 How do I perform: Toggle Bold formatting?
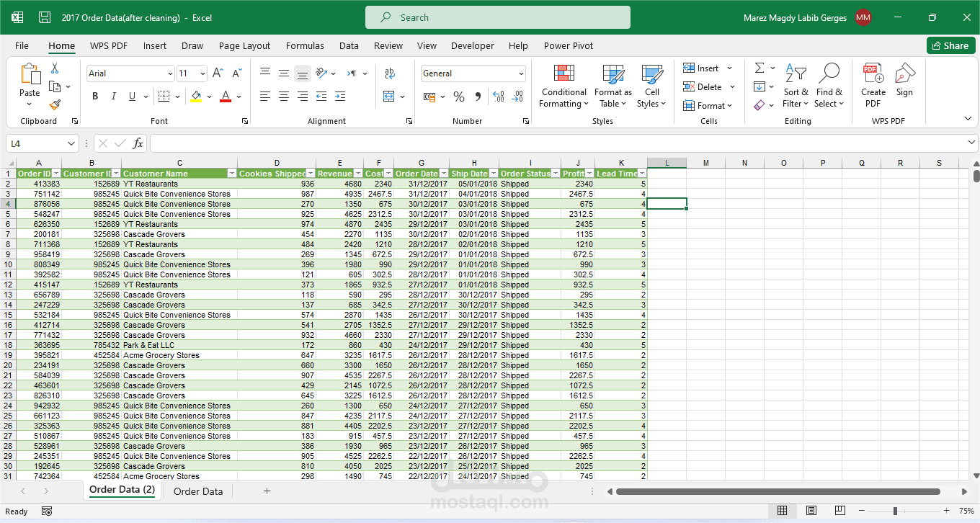point(95,97)
